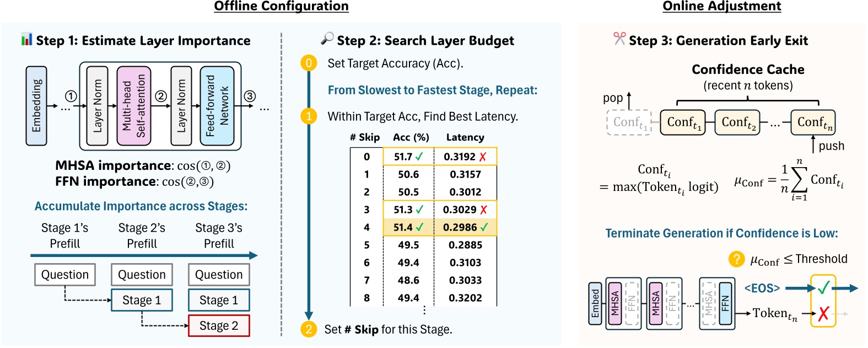Viewport: 868px width, 348px height.
Task: Click the red X next to 0.3192
Action: click(483, 157)
